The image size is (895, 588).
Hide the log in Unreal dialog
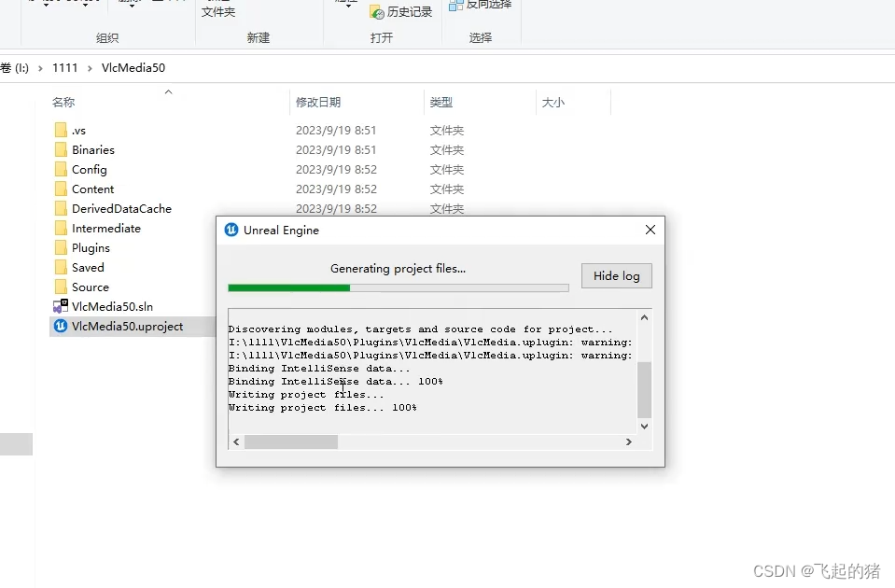[617, 275]
